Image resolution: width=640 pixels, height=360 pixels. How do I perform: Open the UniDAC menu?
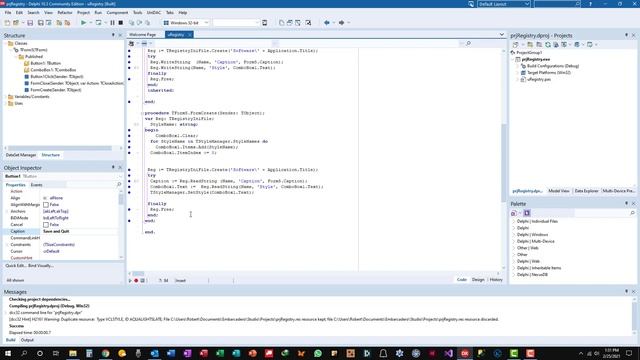(x=154, y=13)
